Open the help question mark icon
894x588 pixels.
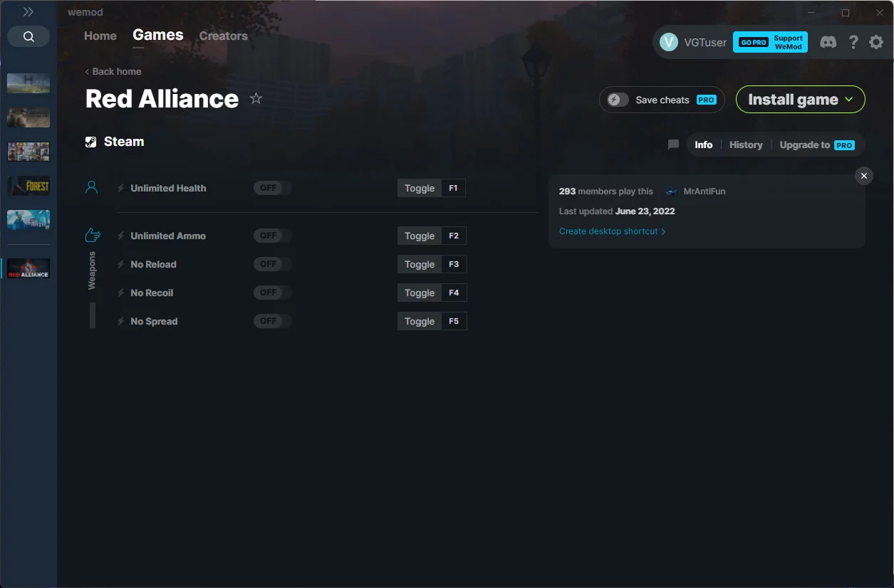coord(853,42)
